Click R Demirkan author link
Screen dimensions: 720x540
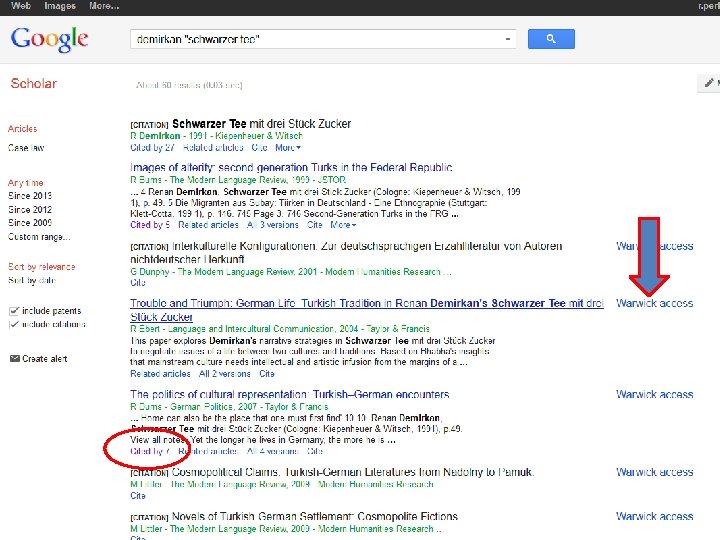155,136
